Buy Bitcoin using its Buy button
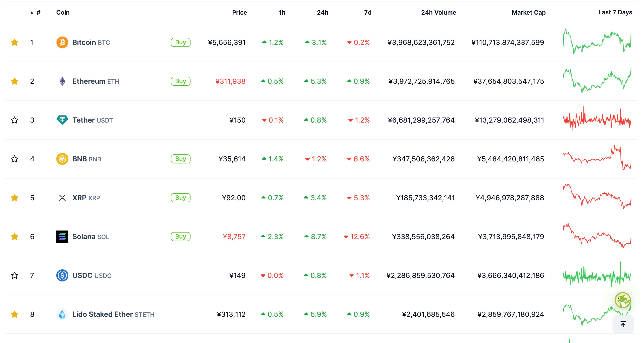The image size is (644, 343). (181, 42)
